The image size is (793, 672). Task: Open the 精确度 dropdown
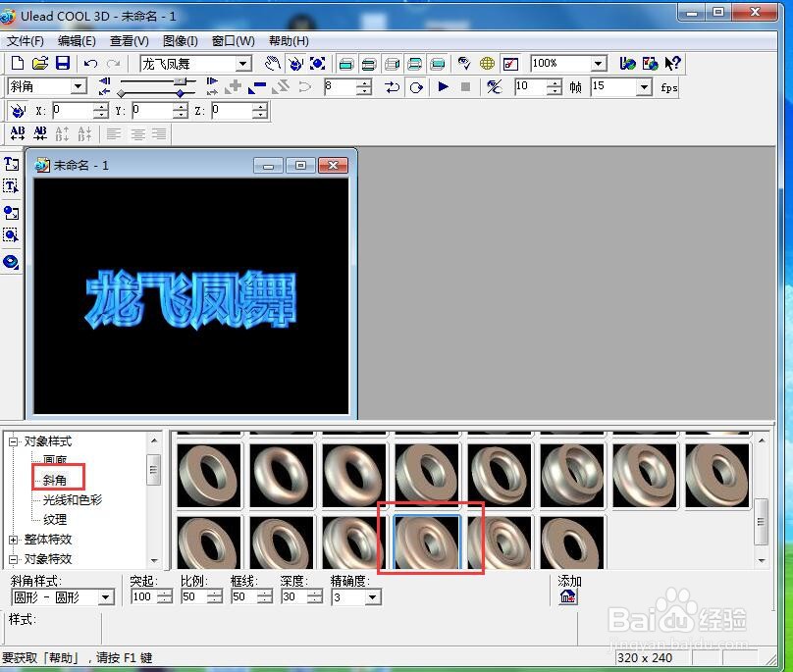[373, 597]
